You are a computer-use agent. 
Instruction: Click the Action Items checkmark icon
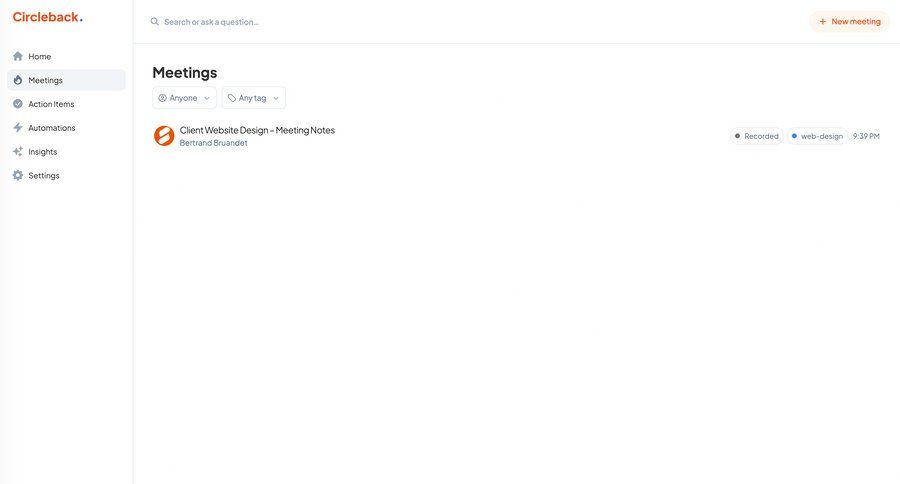[x=18, y=104]
